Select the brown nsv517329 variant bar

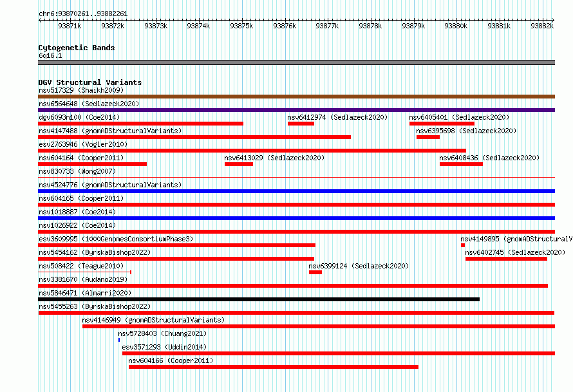pyautogui.click(x=296, y=97)
